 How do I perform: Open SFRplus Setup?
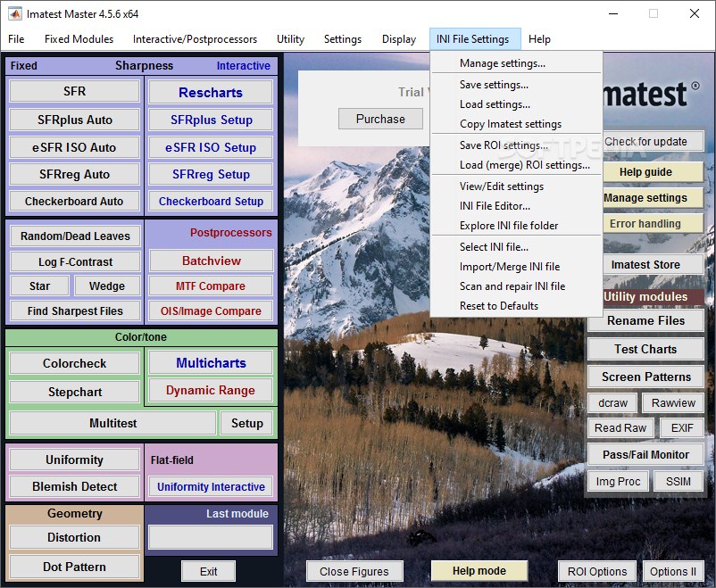click(211, 120)
